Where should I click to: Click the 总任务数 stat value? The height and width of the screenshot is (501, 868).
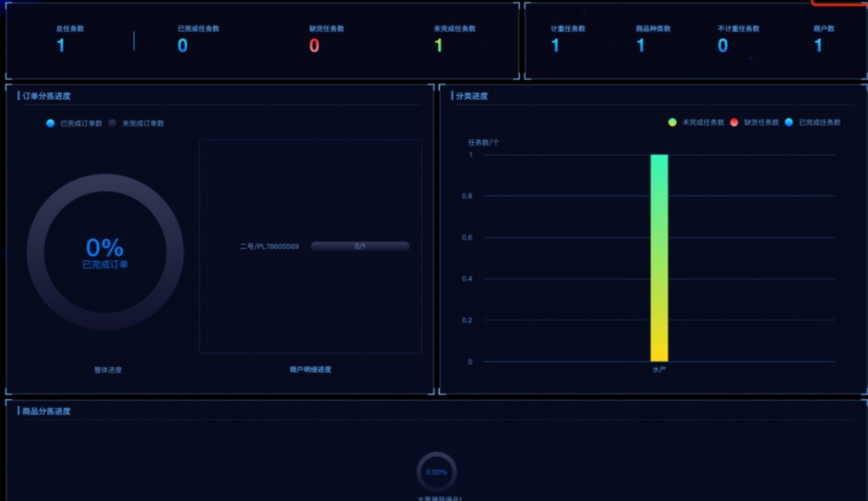(x=60, y=46)
